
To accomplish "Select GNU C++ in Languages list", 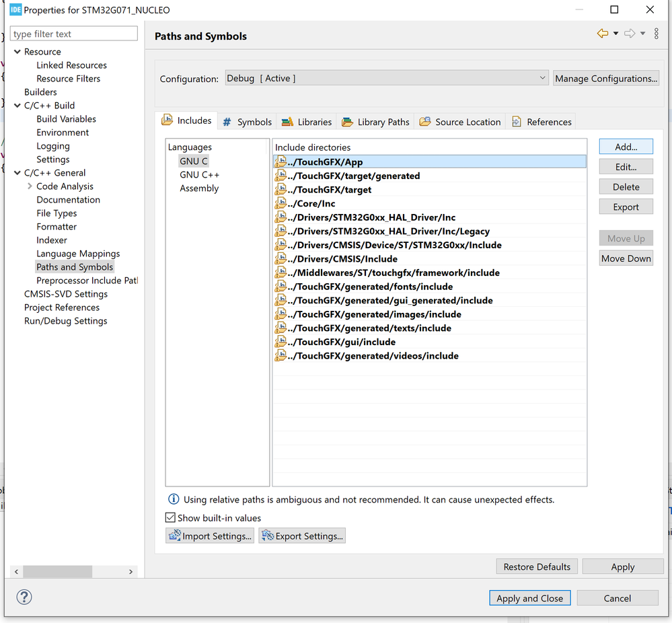I will (199, 175).
